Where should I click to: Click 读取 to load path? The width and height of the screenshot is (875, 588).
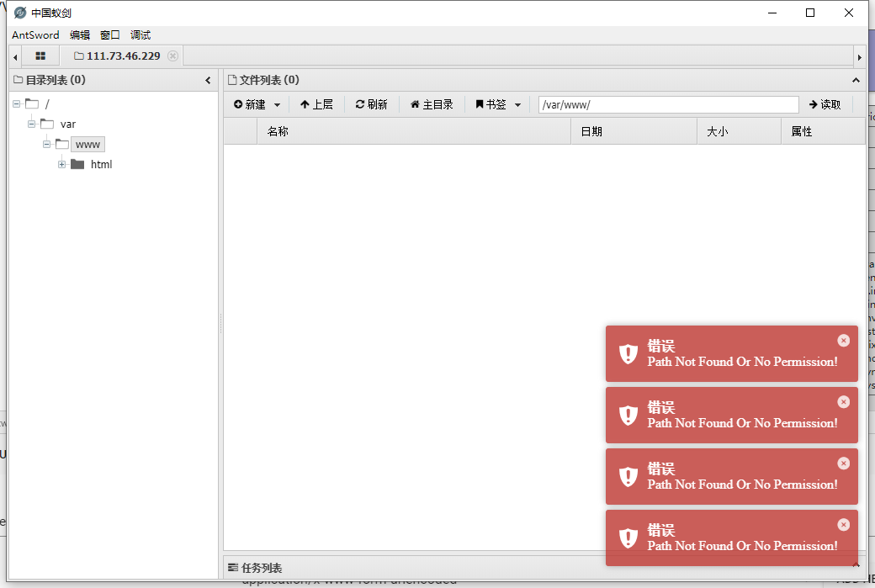tap(825, 104)
